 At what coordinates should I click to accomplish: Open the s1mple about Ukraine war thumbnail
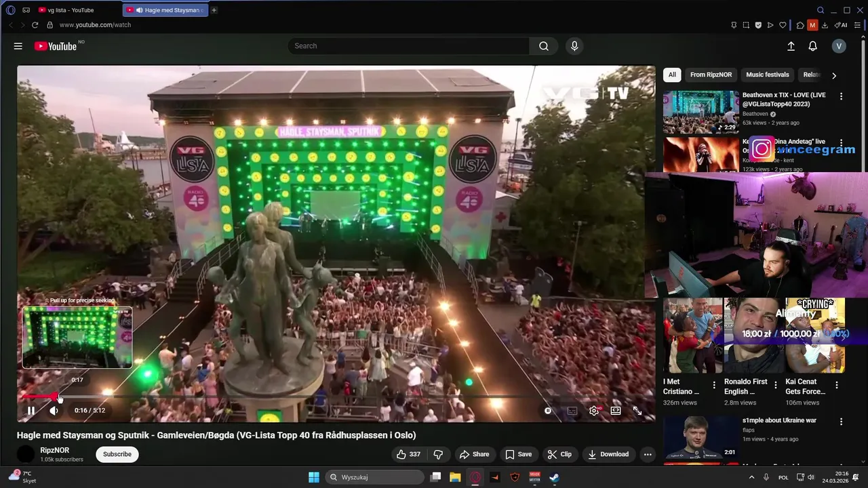[x=701, y=436]
